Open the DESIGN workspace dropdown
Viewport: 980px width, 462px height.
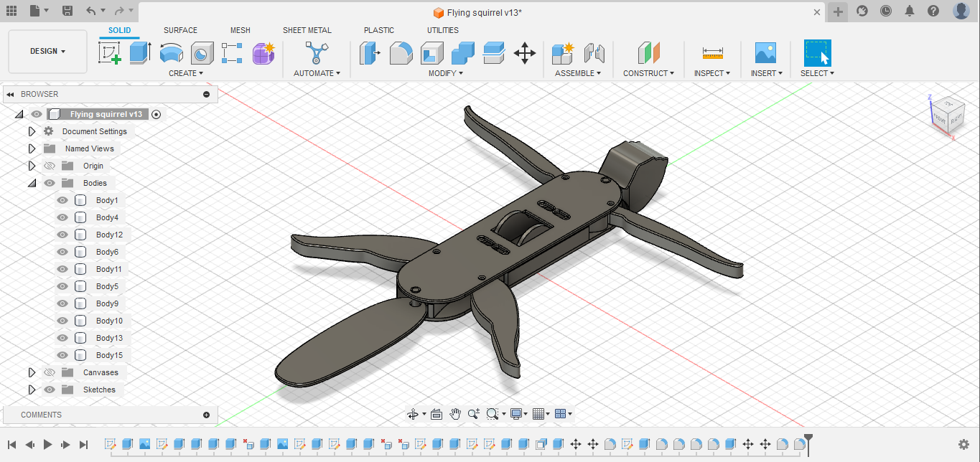47,52
